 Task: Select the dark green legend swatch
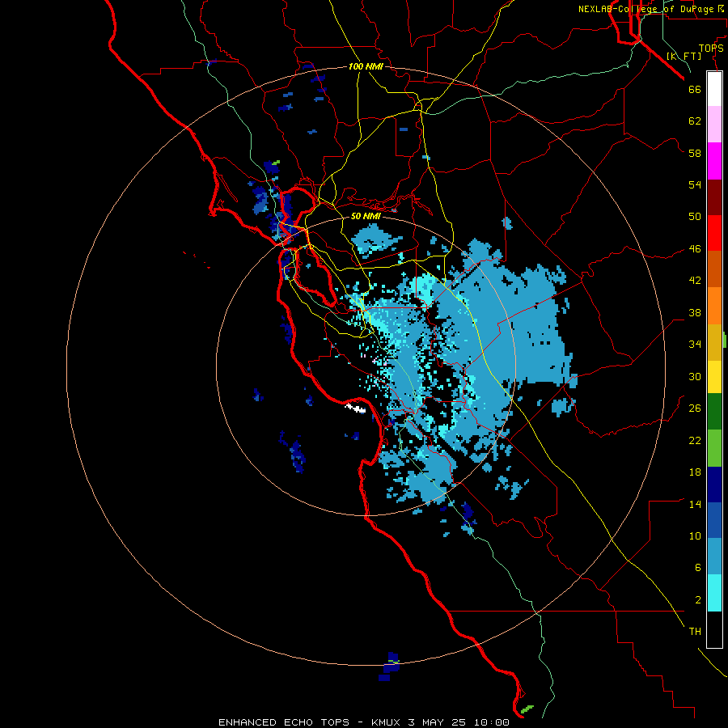714,412
